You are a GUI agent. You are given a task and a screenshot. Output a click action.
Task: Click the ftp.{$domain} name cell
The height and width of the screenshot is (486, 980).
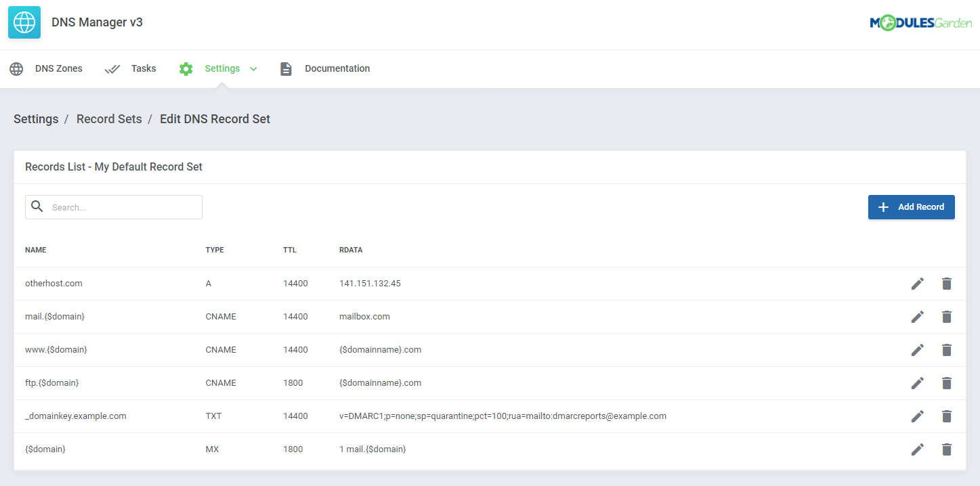pos(52,383)
